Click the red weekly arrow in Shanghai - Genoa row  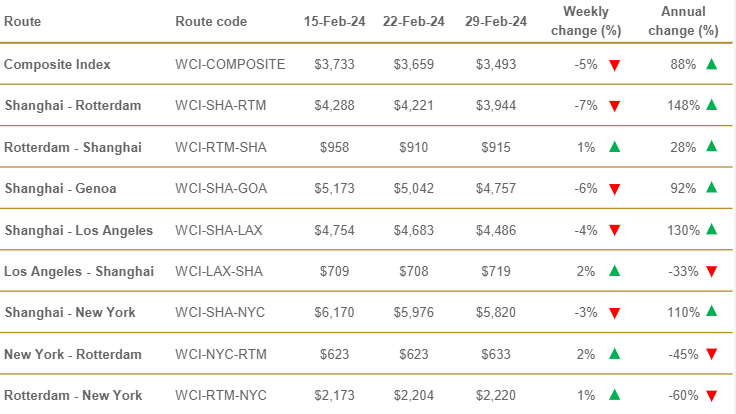coord(614,189)
